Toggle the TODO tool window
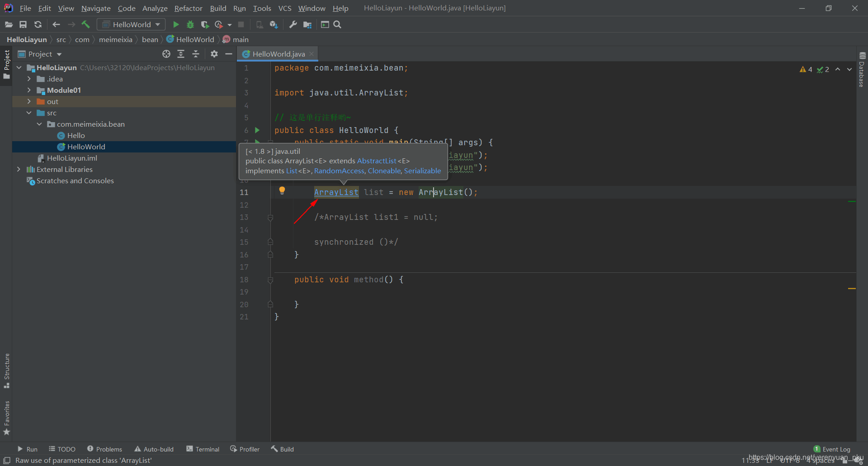Screen dimensions: 868x466 (62, 449)
